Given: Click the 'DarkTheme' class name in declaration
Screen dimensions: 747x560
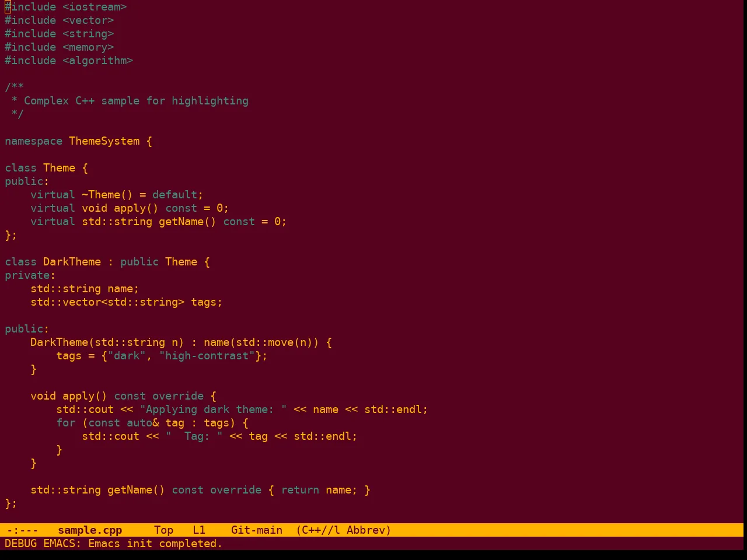Looking at the screenshot, I should 72,262.
